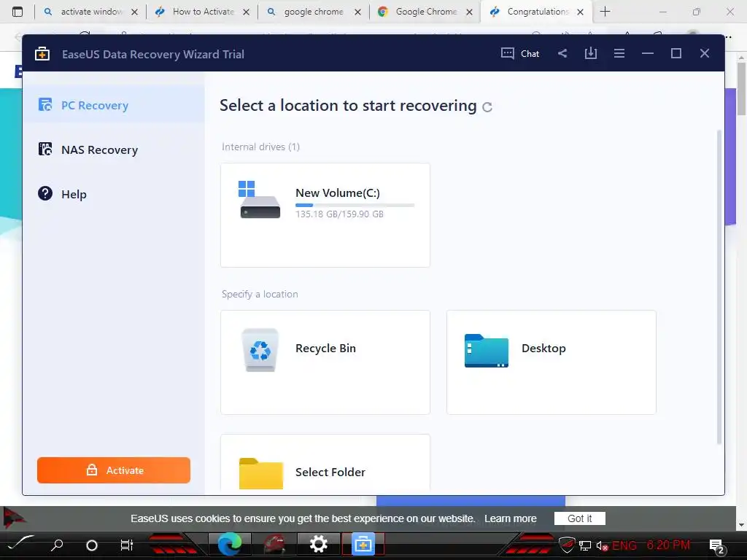747x560 pixels.
Task: Refresh the drive locations list
Action: (x=487, y=107)
